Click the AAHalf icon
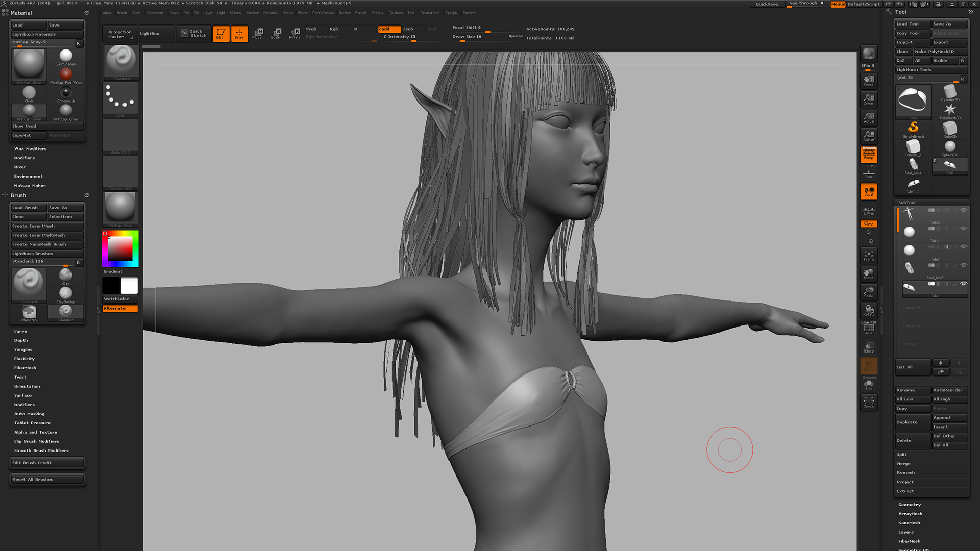The width and height of the screenshot is (980, 551). 869,135
